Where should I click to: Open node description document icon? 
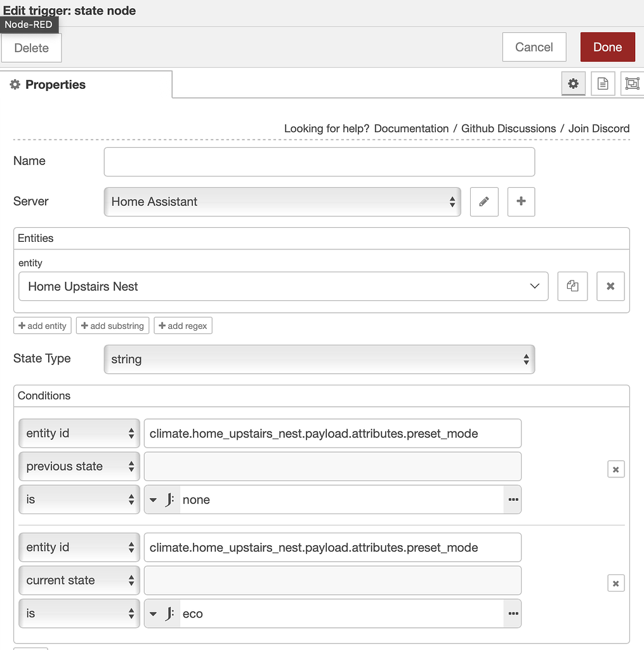602,84
